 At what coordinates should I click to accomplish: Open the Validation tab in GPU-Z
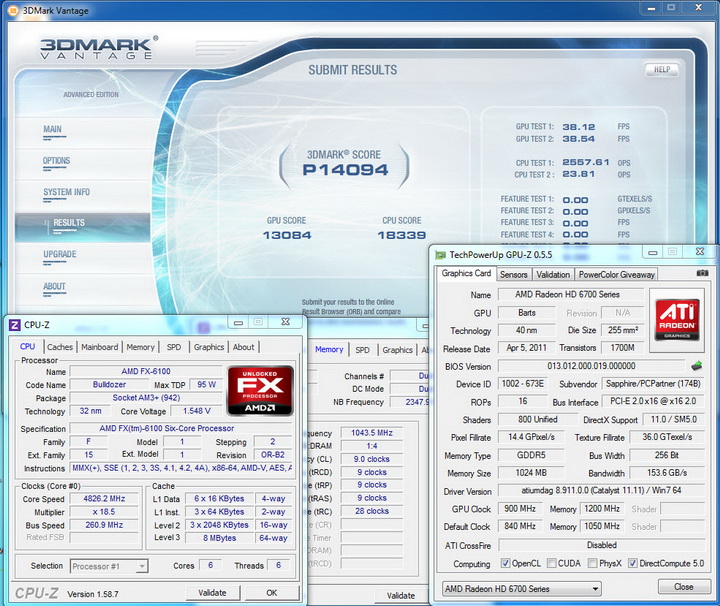(553, 275)
